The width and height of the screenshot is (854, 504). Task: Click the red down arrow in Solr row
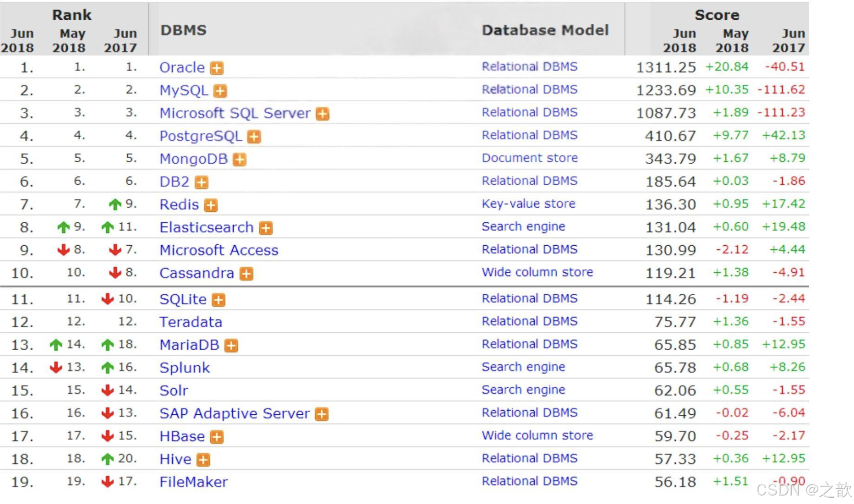(x=108, y=390)
